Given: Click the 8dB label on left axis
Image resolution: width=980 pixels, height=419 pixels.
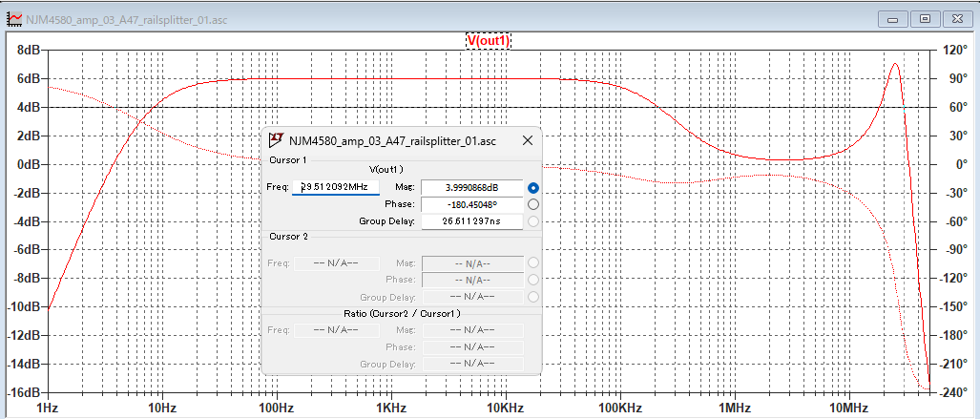Looking at the screenshot, I should tap(25, 50).
